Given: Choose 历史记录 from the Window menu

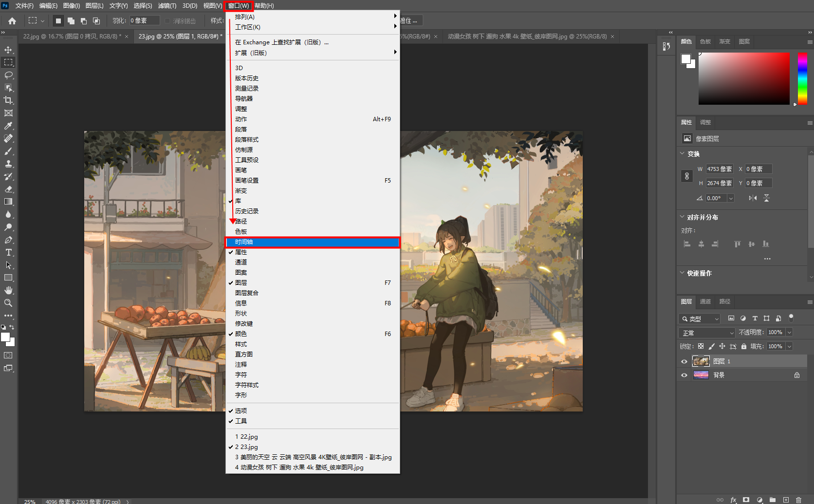Looking at the screenshot, I should [x=313, y=211].
